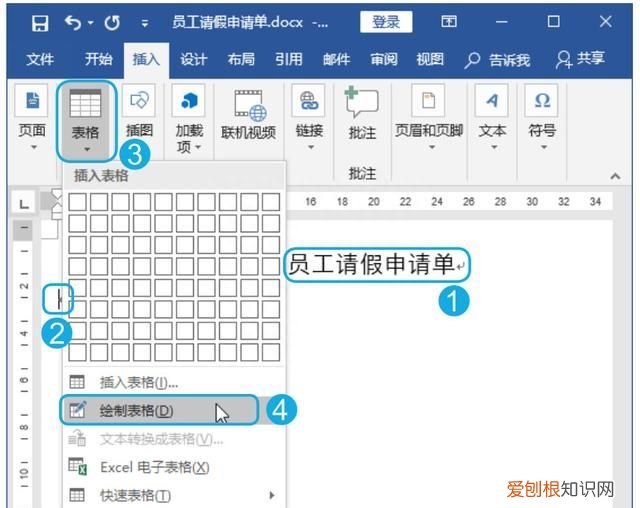640x508 pixels.
Task: Open the 视图 tab
Action: pyautogui.click(x=430, y=60)
